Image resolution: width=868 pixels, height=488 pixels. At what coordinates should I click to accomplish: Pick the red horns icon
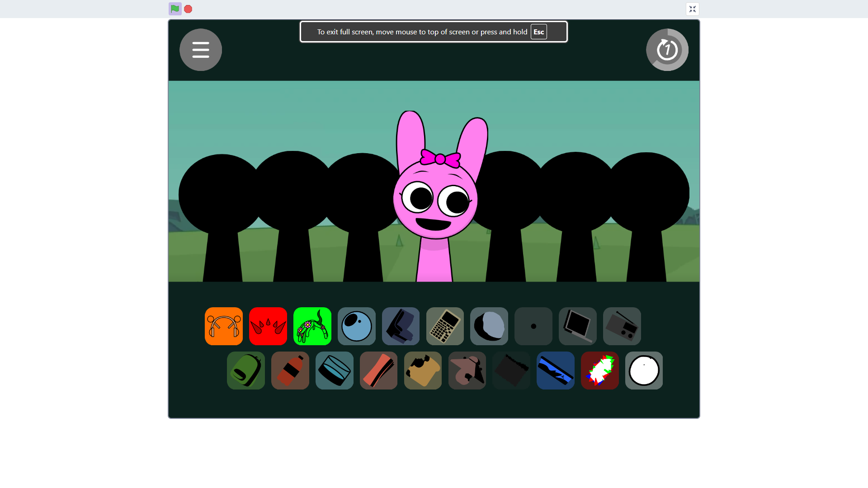tap(268, 326)
